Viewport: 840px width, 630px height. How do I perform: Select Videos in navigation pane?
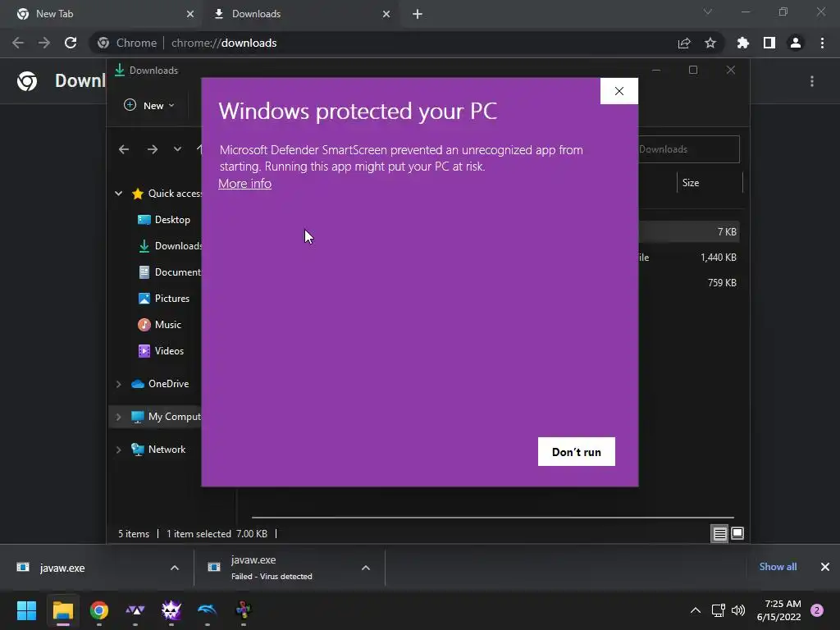[161, 351]
